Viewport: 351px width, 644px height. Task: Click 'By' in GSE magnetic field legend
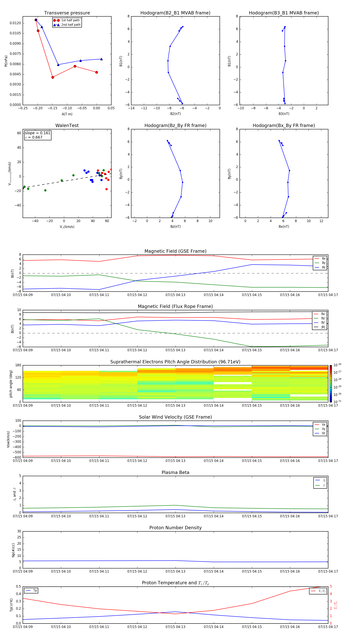point(320,263)
